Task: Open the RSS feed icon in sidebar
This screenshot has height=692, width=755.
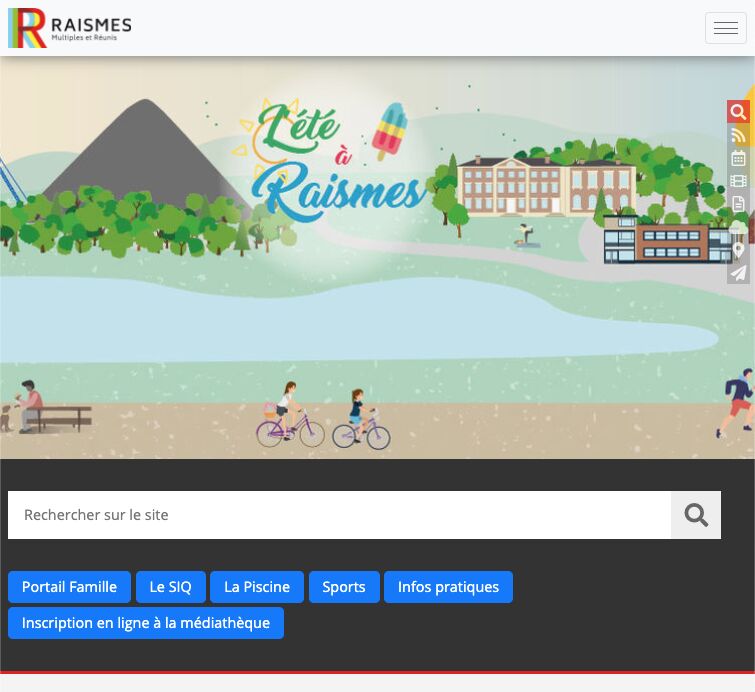Action: tap(738, 135)
